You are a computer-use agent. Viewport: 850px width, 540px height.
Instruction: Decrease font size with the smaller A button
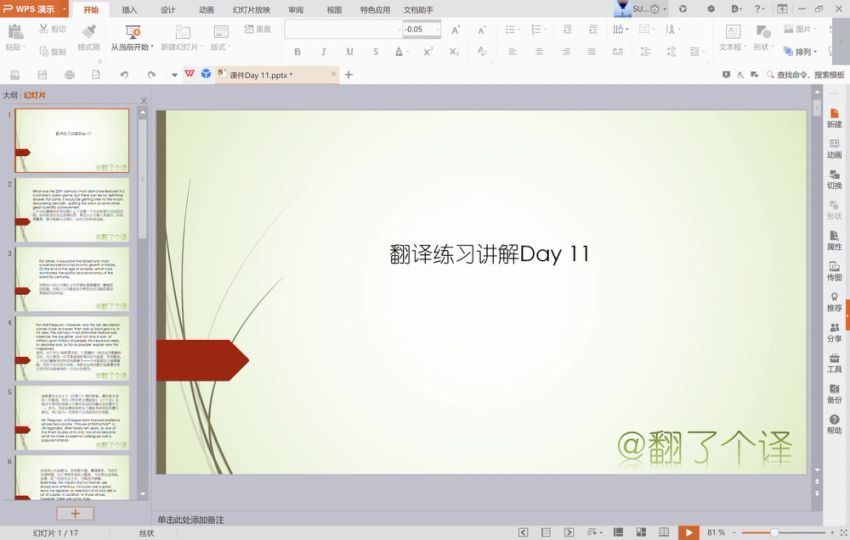[x=481, y=30]
